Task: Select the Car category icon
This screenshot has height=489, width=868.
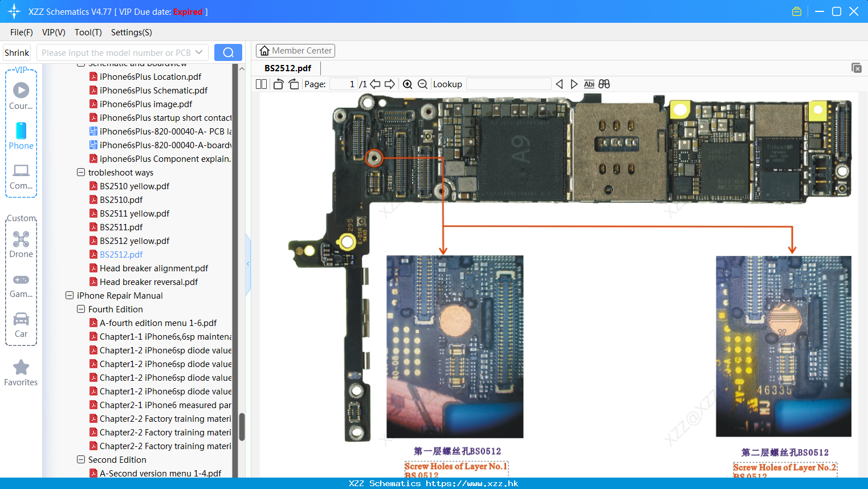Action: pos(21,325)
